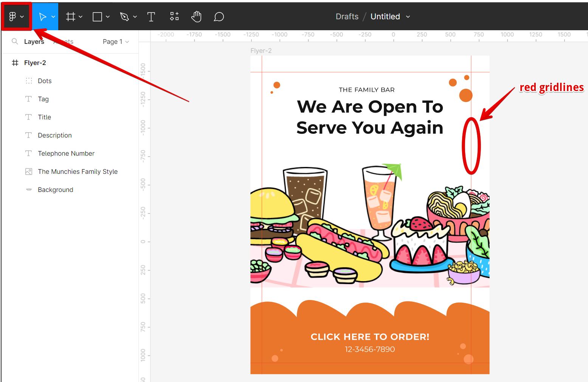Expand the Move tools dropdown arrow
This screenshot has width=588, height=382.
(53, 17)
